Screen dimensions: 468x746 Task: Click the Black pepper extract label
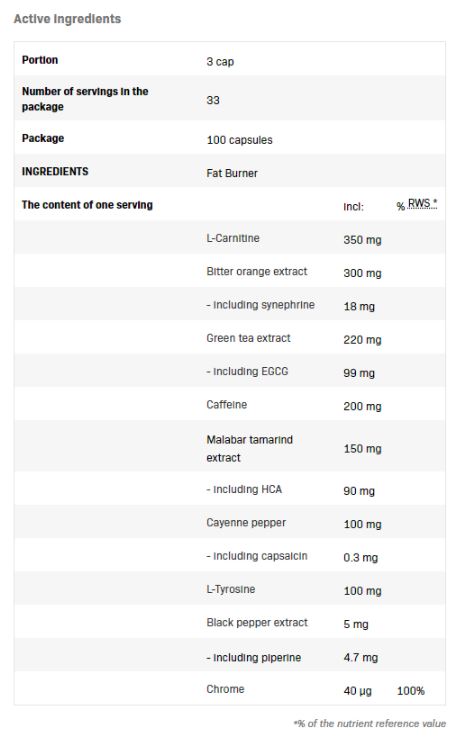[257, 622]
